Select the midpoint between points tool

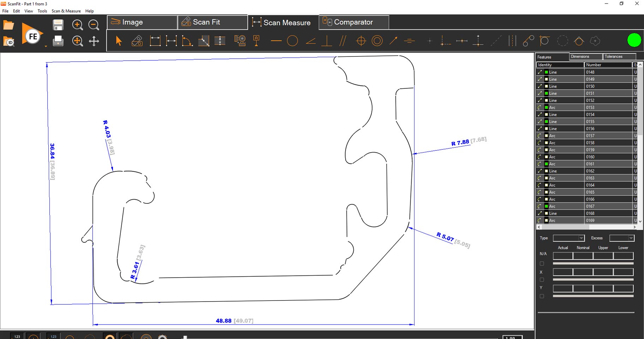click(x=462, y=41)
